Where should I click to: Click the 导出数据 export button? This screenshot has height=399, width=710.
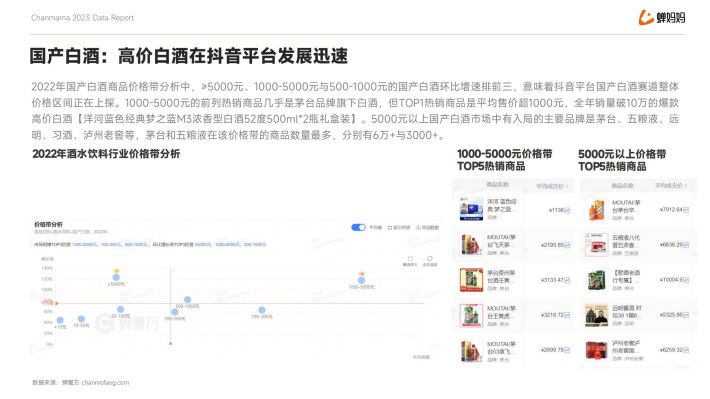[x=427, y=228]
